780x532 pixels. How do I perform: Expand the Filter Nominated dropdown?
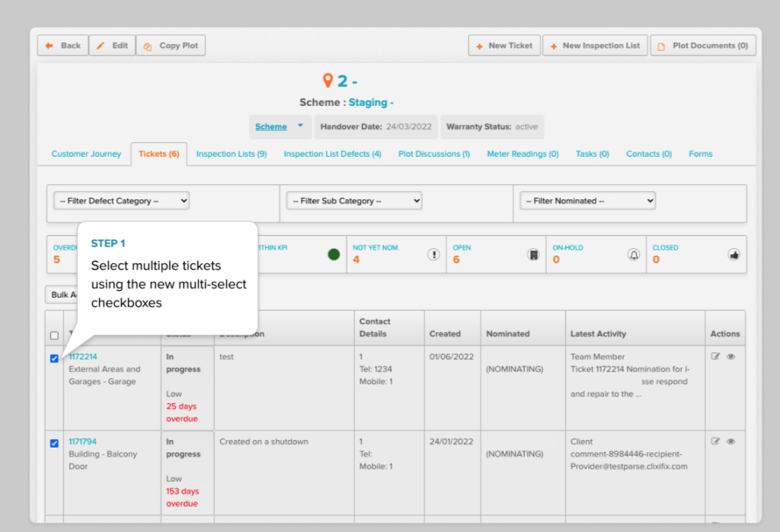click(x=587, y=201)
